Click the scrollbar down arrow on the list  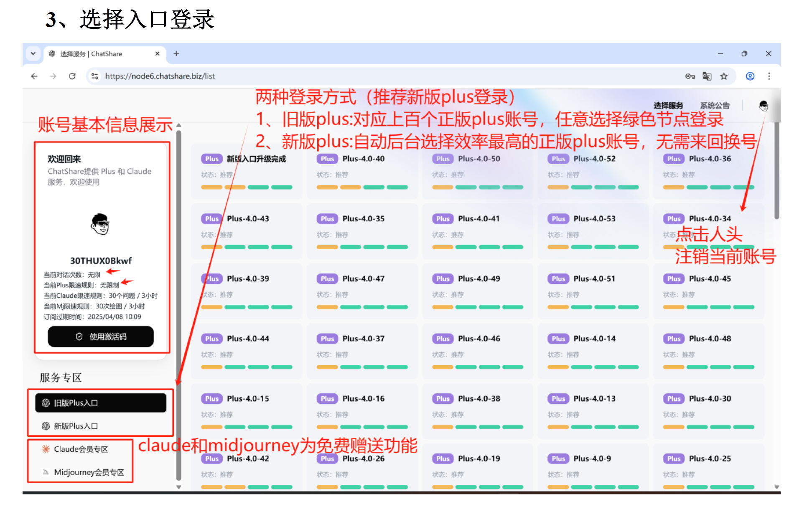pyautogui.click(x=179, y=486)
